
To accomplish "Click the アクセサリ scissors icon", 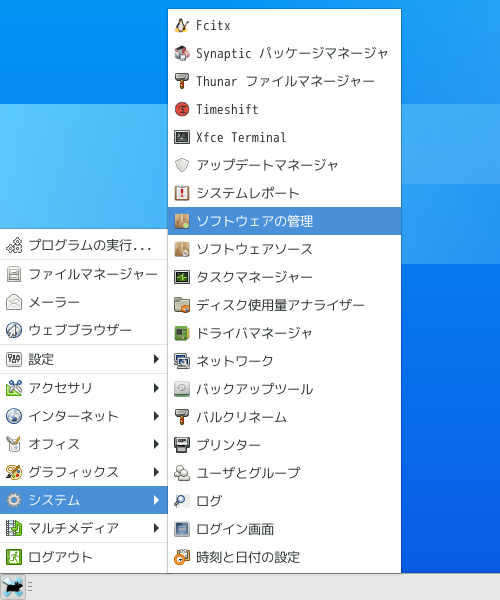I will 14,388.
